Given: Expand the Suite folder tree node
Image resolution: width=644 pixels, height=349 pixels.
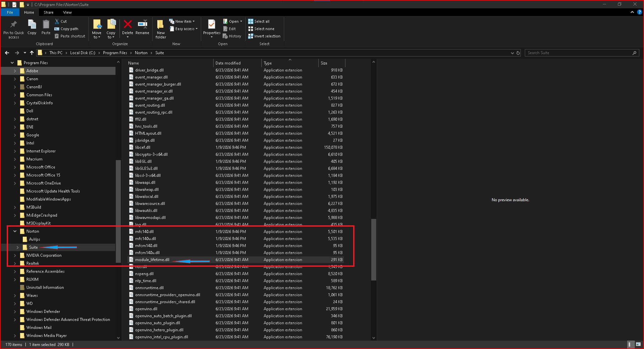Looking at the screenshot, I should [18, 247].
